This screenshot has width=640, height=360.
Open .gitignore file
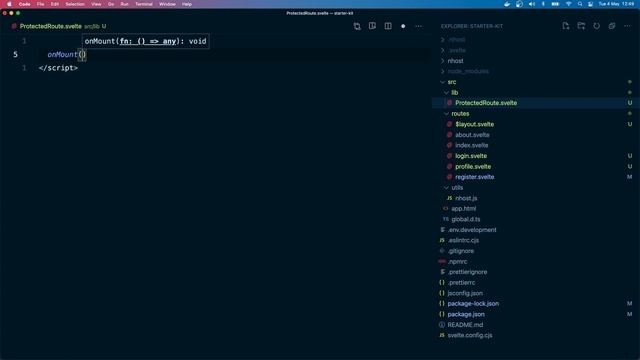click(x=461, y=251)
